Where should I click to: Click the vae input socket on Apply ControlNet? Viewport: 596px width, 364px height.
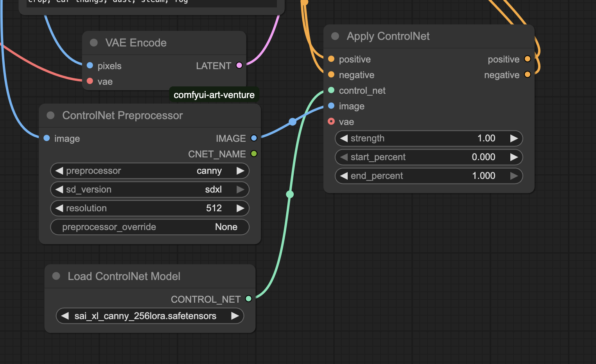(331, 121)
